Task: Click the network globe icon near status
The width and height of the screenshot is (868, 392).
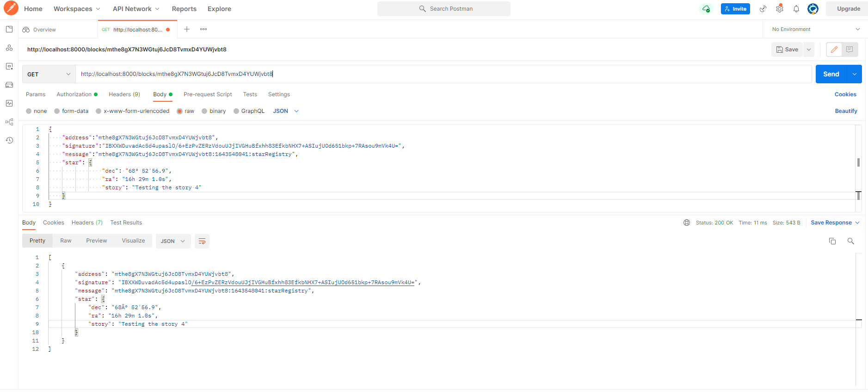Action: click(687, 223)
